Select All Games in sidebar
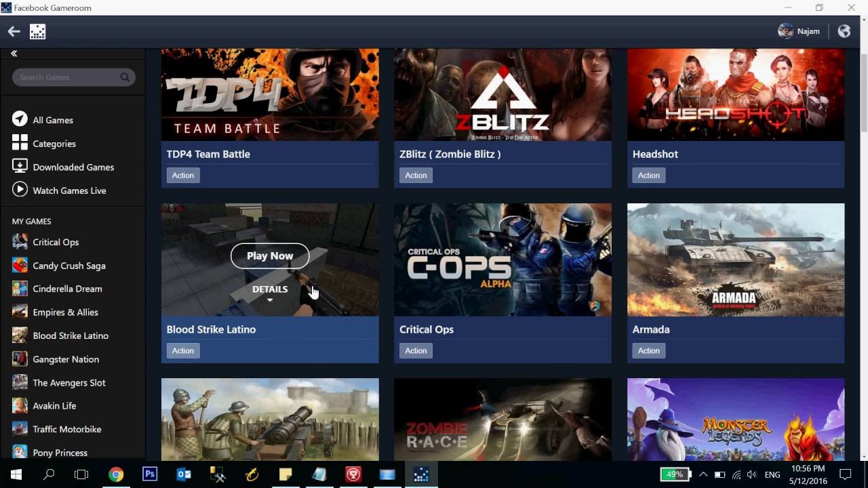The height and width of the screenshot is (488, 868). tap(53, 120)
